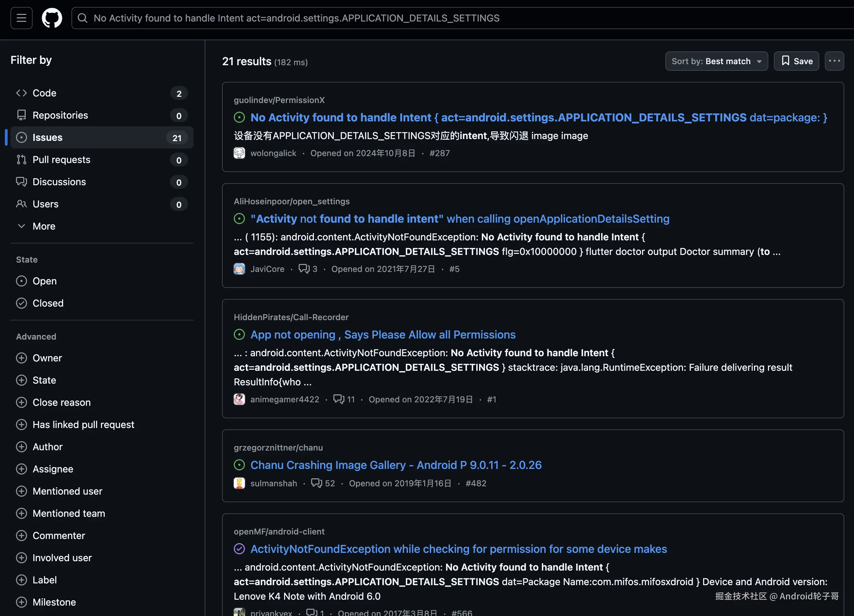Open Sort by Best match dropdown
Image resolution: width=854 pixels, height=616 pixels.
coord(716,61)
